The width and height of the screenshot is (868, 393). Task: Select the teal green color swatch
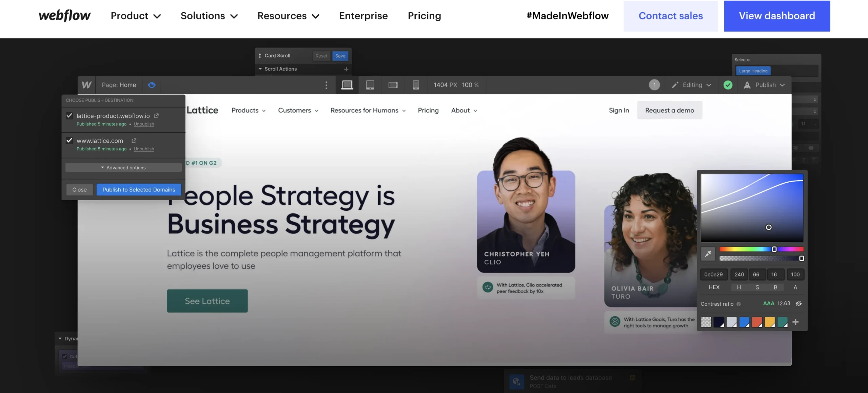point(782,322)
